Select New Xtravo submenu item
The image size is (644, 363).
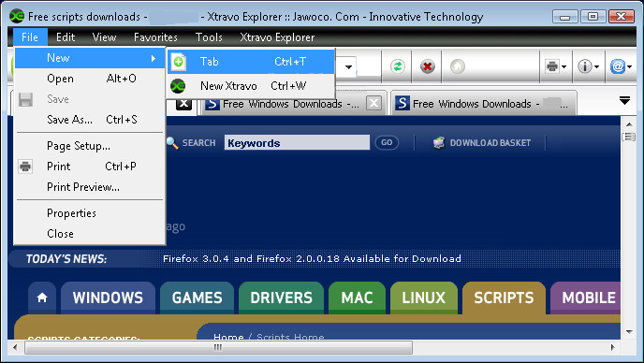pos(251,86)
